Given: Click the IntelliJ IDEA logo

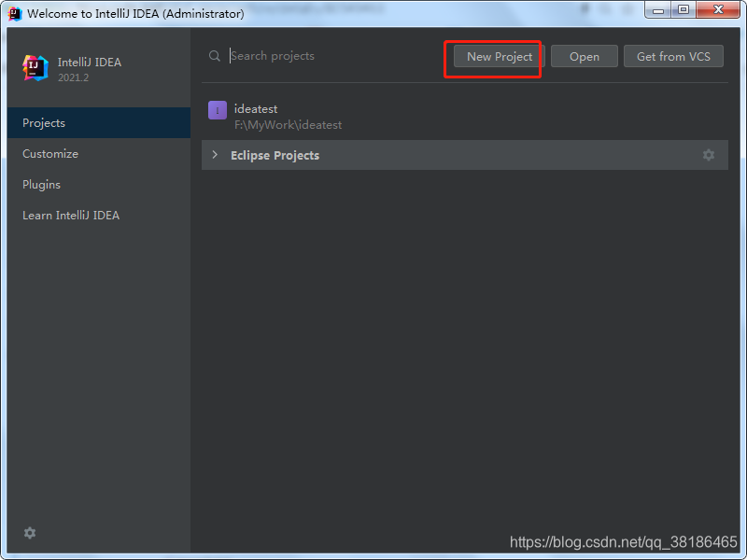Looking at the screenshot, I should pos(35,68).
